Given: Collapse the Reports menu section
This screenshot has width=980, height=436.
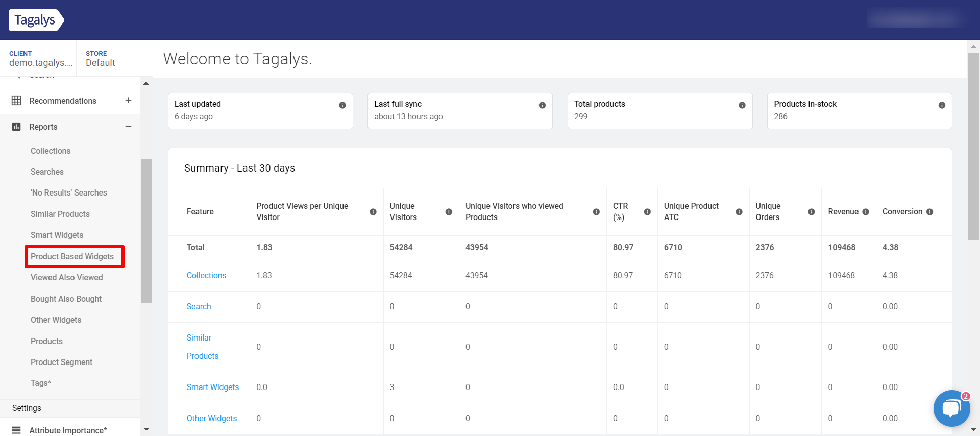Looking at the screenshot, I should tap(128, 127).
